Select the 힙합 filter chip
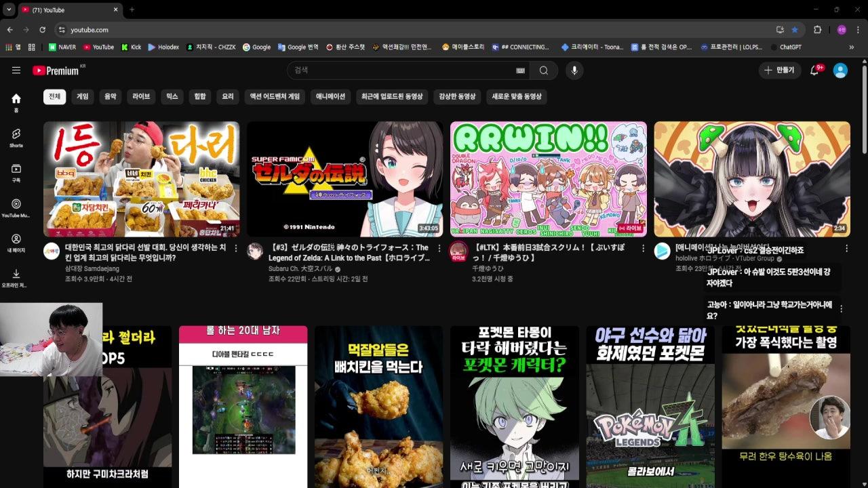The width and height of the screenshot is (868, 488). tap(200, 97)
